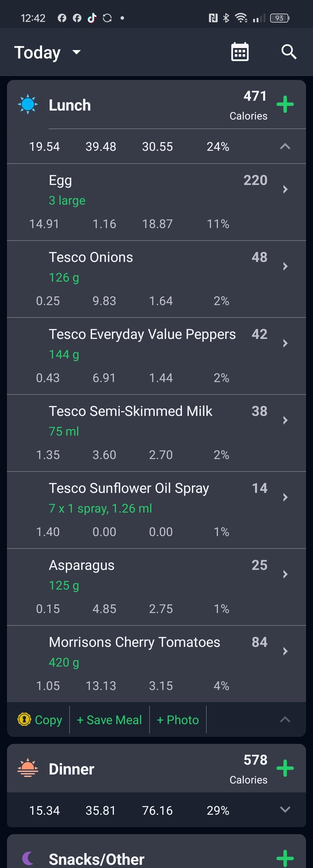Screen dimensions: 313x868
Task: Tap the purple moon Snacks icon
Action: [28, 858]
